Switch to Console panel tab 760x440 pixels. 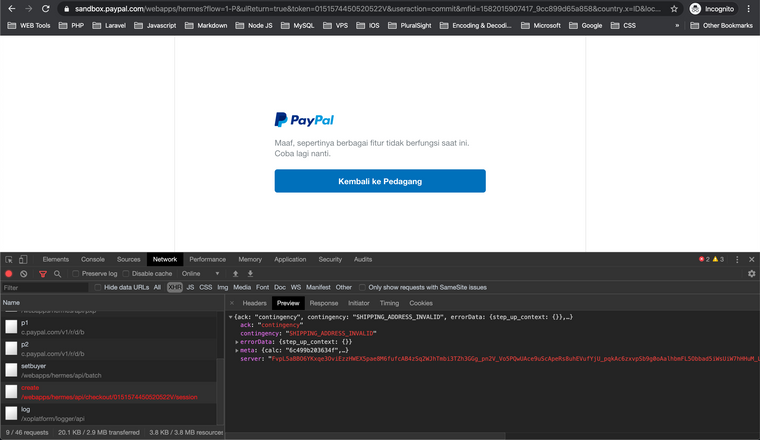point(93,259)
